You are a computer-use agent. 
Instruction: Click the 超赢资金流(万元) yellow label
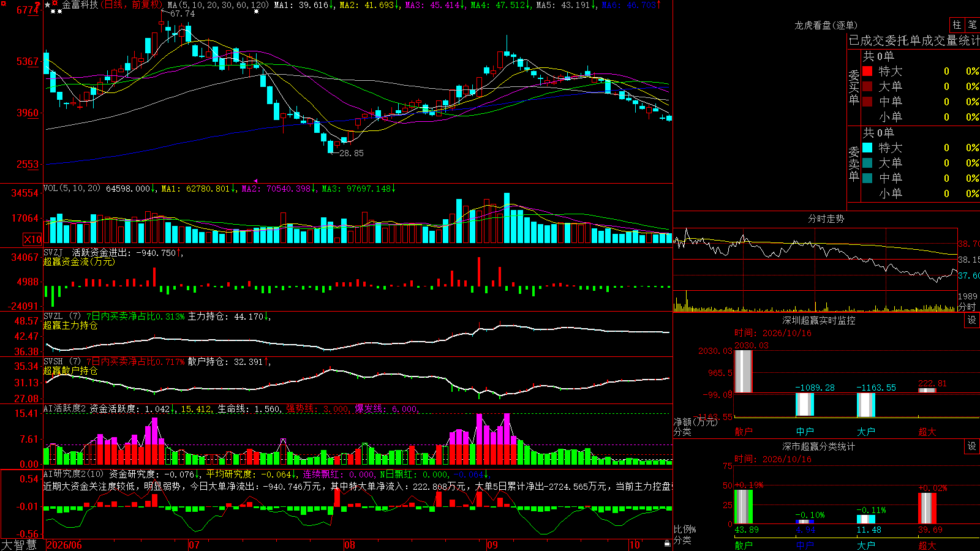tap(79, 261)
